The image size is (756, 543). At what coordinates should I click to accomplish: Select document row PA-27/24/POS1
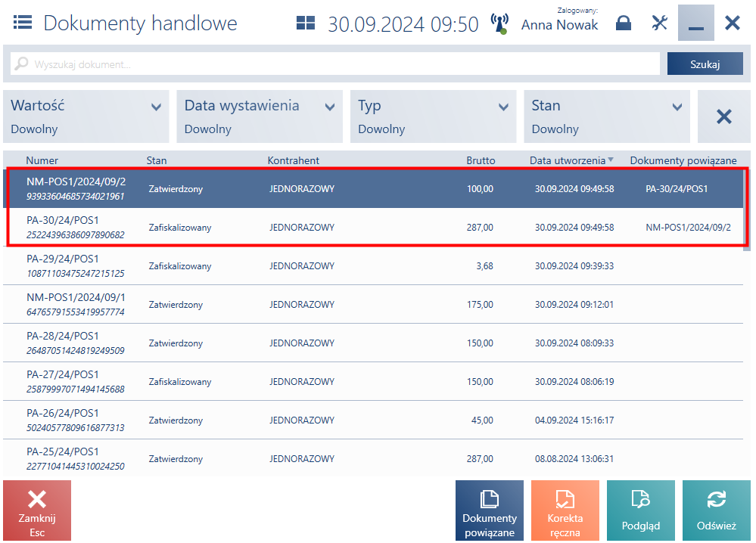pos(373,381)
